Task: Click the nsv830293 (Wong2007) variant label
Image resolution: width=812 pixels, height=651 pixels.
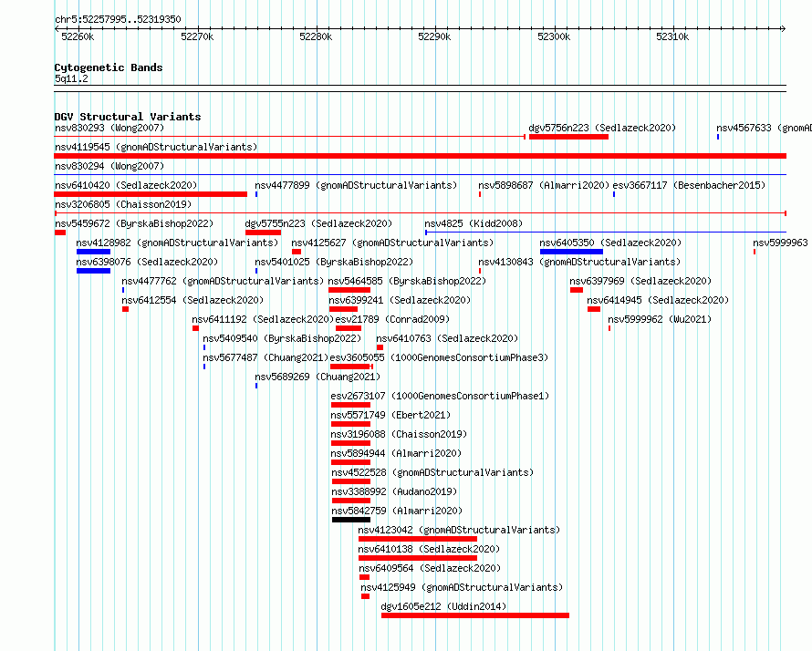Action: click(x=109, y=128)
